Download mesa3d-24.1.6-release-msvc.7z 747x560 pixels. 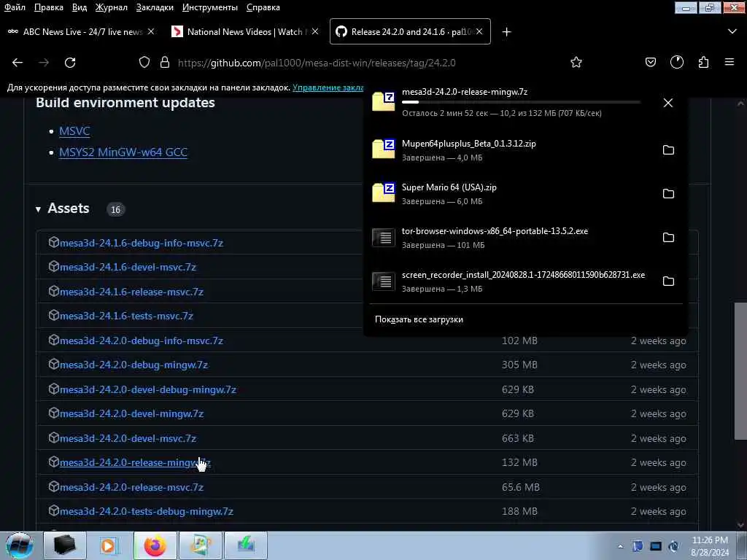coord(131,292)
